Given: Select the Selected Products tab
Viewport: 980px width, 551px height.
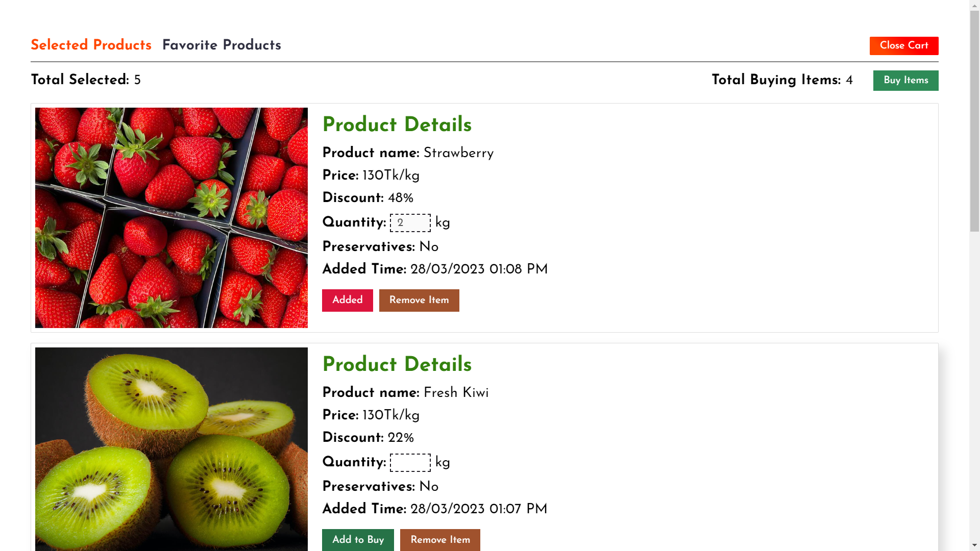Looking at the screenshot, I should click(91, 45).
